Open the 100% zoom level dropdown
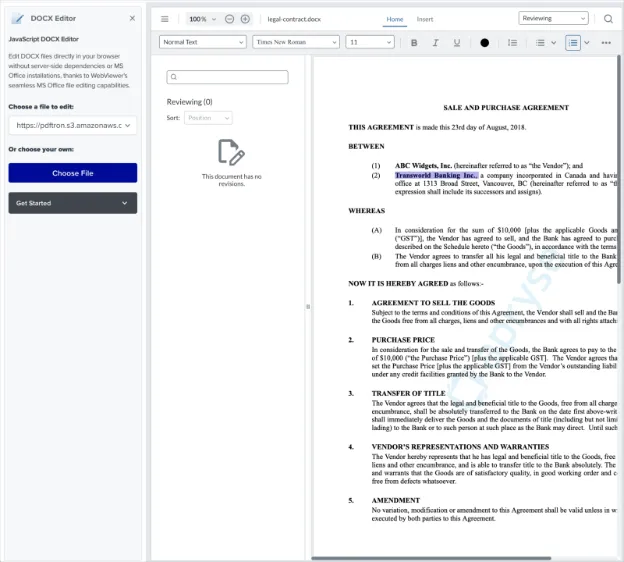Viewport: 624px width, 562px height. pos(202,19)
